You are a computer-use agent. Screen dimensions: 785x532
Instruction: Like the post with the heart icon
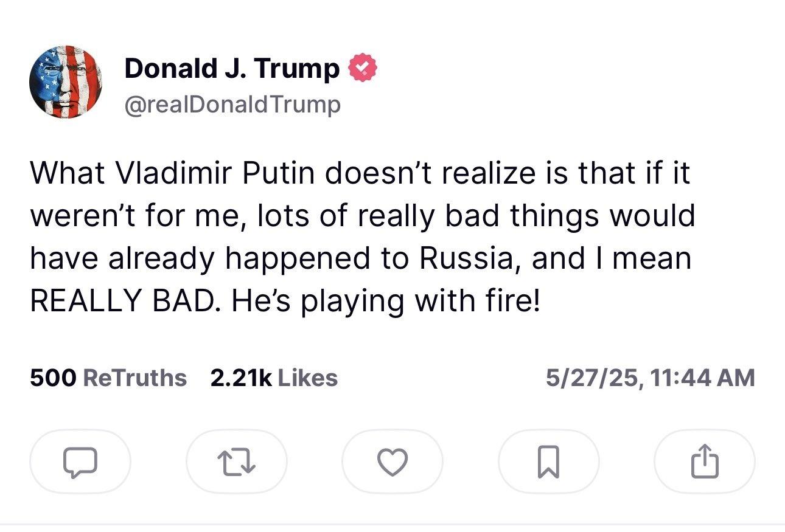click(x=392, y=461)
